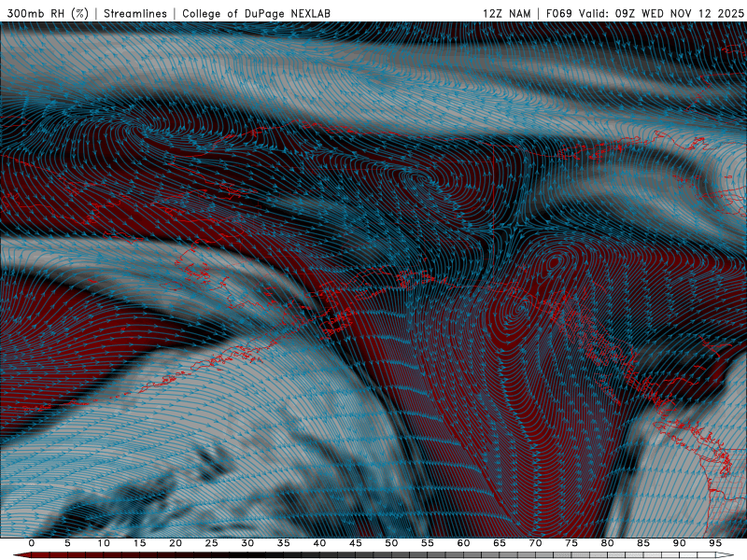Select the 95 value on the RH scale
747x560 pixels.
point(715,543)
